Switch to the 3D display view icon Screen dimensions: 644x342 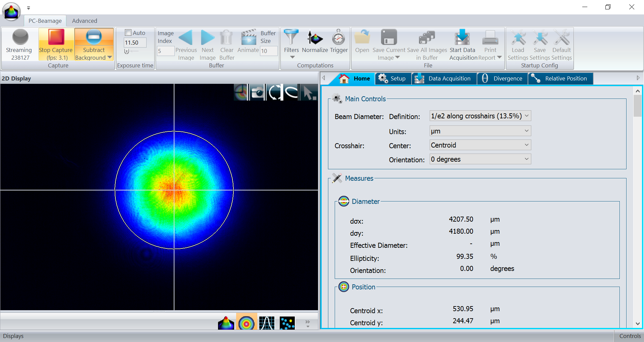[x=226, y=323]
